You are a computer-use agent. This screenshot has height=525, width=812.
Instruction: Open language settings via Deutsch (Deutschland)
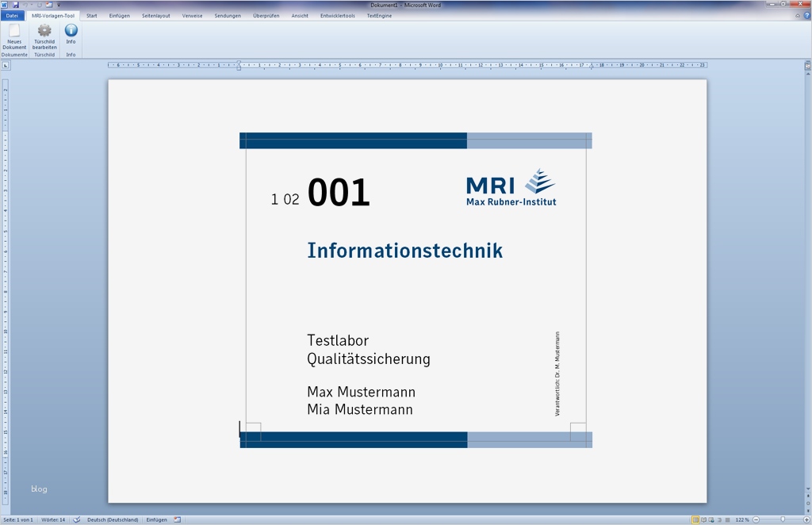(113, 519)
